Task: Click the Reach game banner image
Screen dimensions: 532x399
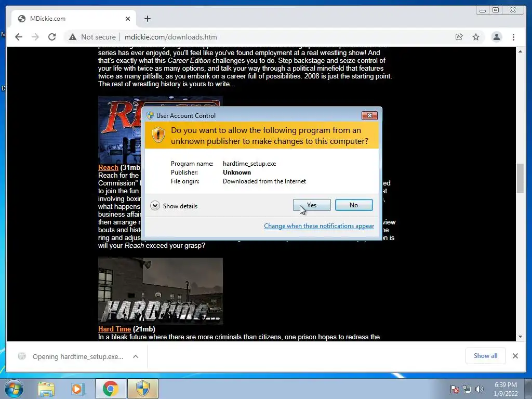Action: [119, 129]
